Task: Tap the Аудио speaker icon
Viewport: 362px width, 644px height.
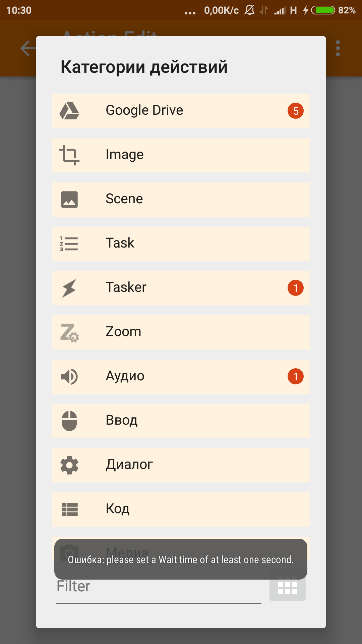Action: click(x=69, y=376)
